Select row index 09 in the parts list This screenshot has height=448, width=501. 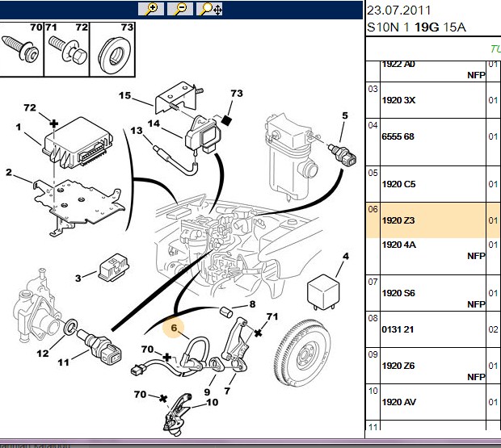pos(373,354)
